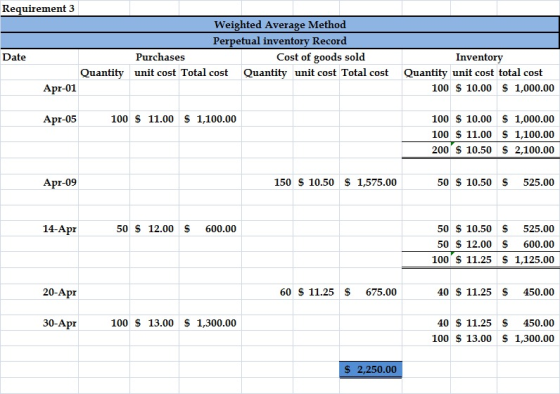Viewport: 560px width, 394px height.
Task: Select the highlighted "$ 2,250.00" total cell
Action: [371, 369]
